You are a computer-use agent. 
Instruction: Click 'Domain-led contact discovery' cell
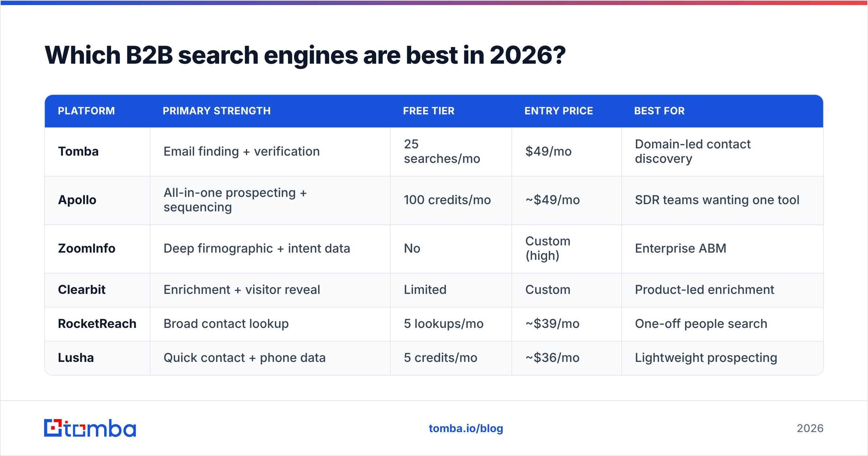pyautogui.click(x=723, y=152)
